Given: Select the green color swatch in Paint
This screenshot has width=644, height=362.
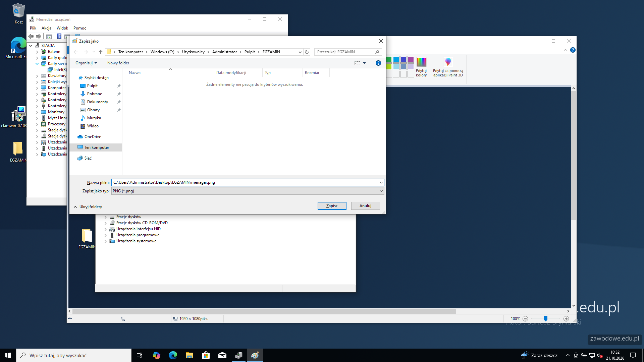Looking at the screenshot, I should tap(389, 59).
